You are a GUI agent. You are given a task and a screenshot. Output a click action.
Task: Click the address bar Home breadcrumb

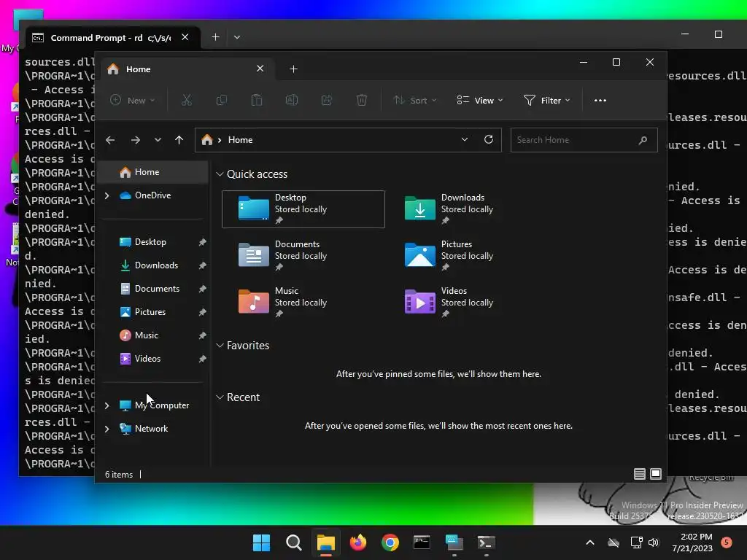tap(240, 140)
